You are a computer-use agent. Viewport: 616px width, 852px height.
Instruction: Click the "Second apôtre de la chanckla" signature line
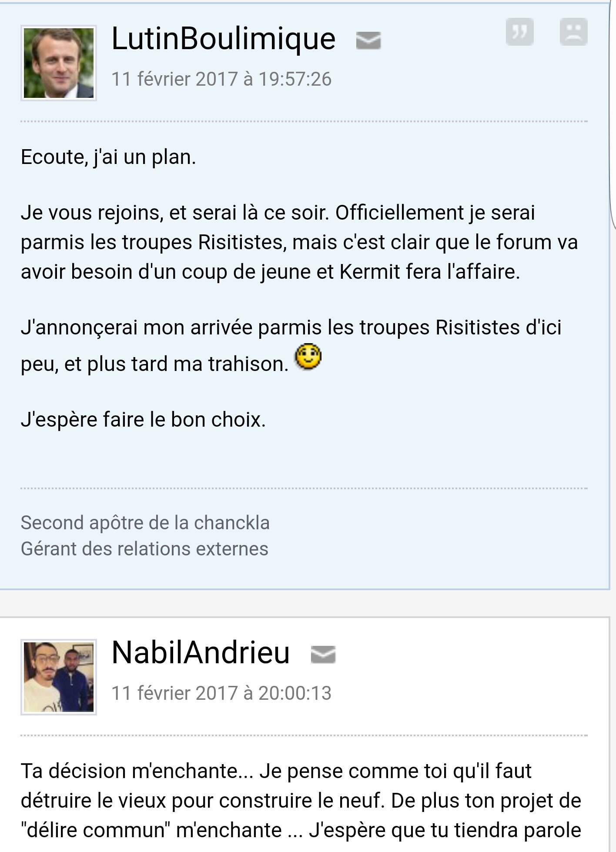(145, 523)
